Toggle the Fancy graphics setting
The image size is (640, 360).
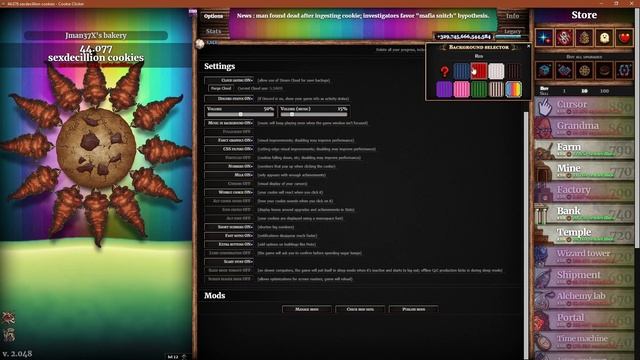click(x=229, y=140)
